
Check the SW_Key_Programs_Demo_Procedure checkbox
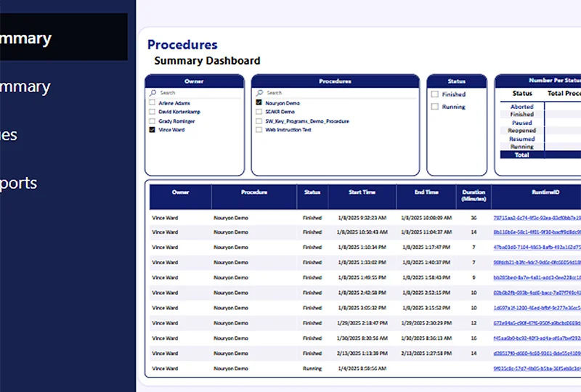[259, 121]
